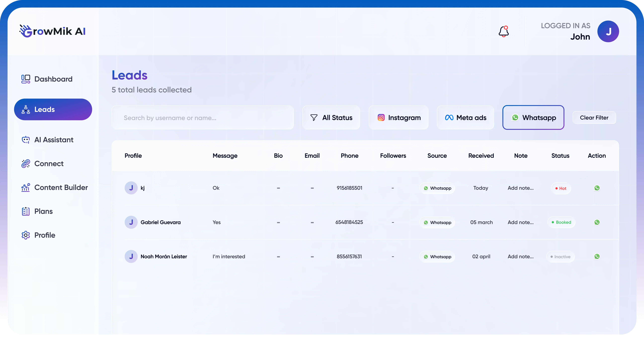The width and height of the screenshot is (644, 342).
Task: Click the name Noah Morán Leister
Action: point(164,256)
